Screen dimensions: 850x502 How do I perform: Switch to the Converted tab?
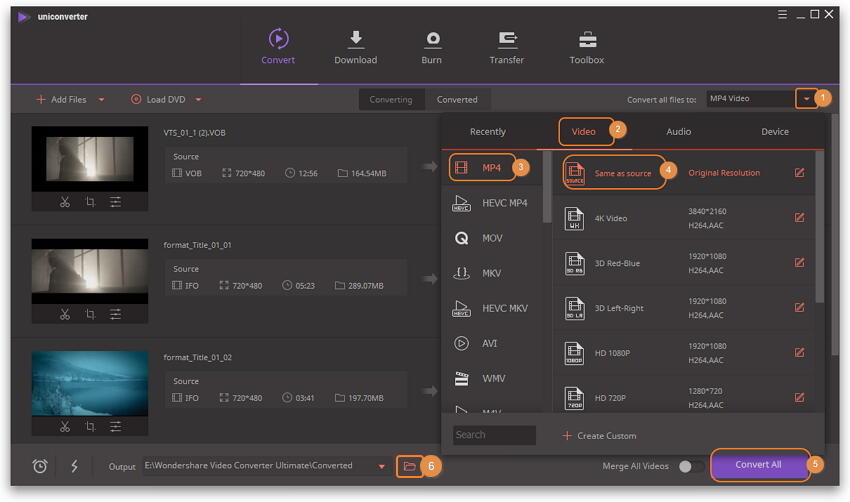[457, 100]
